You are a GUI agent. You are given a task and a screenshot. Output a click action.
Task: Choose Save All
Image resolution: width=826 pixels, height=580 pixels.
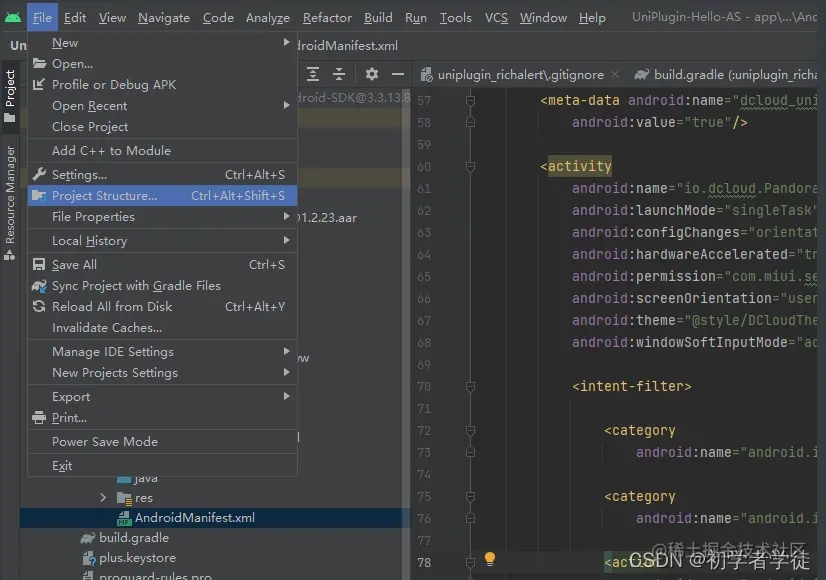point(162,264)
